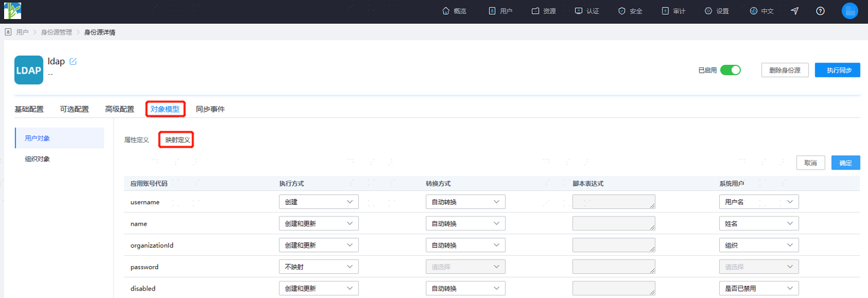The height and width of the screenshot is (298, 868).
Task: Click the LDAP identity source logo
Action: pos(29,70)
